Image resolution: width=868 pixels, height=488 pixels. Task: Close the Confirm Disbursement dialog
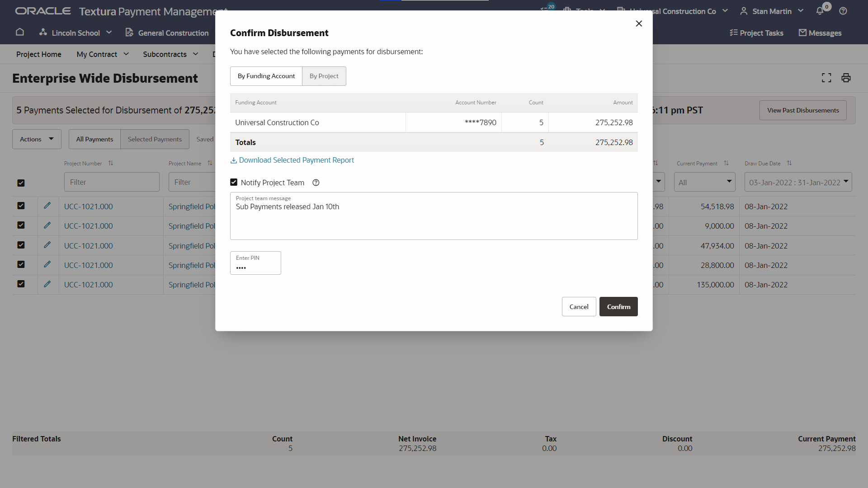click(x=639, y=23)
